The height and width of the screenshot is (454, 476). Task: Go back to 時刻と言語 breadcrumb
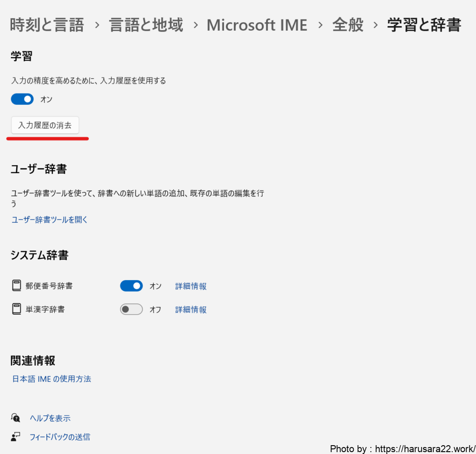point(47,25)
